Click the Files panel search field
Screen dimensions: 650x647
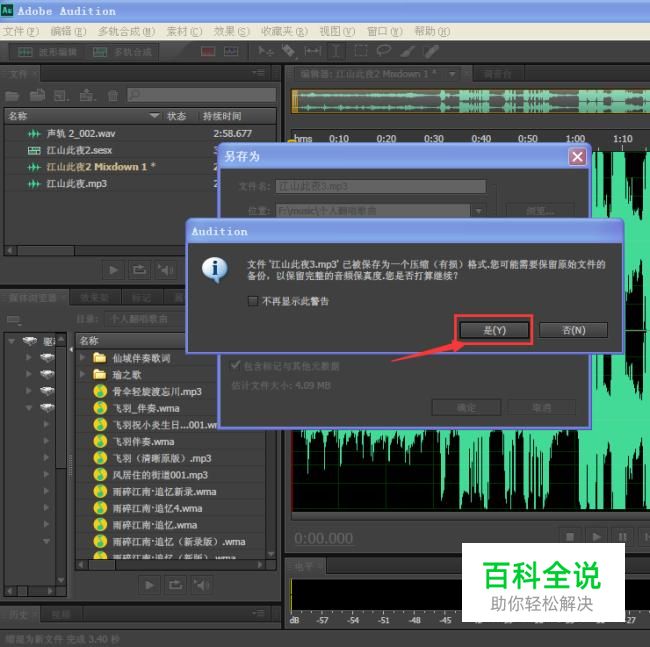201,95
